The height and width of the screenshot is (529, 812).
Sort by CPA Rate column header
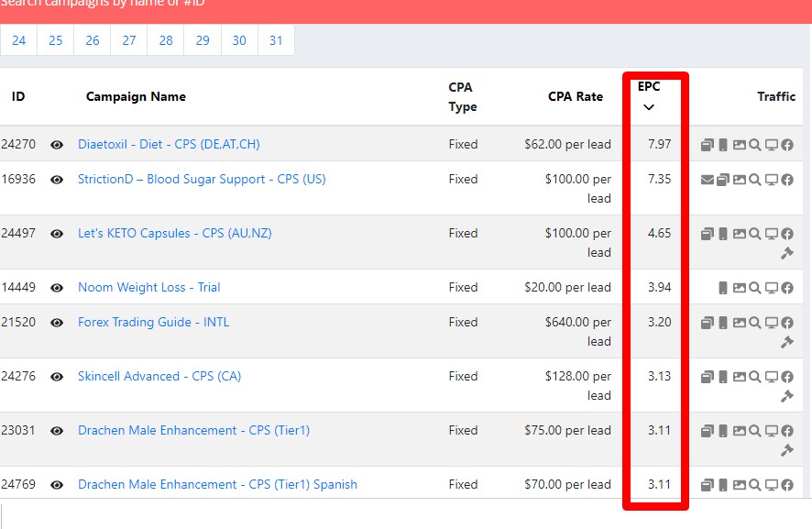[576, 96]
